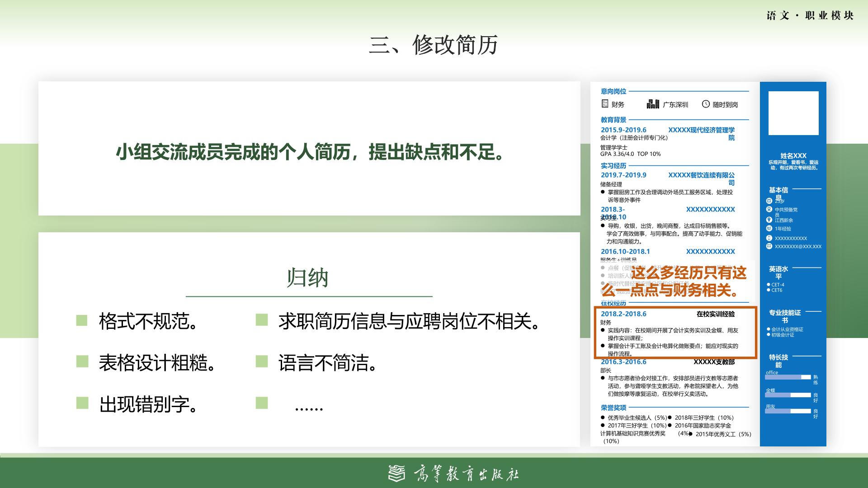868x488 pixels.
Task: Click the 金蝶 skill level bar
Action: [x=788, y=395]
